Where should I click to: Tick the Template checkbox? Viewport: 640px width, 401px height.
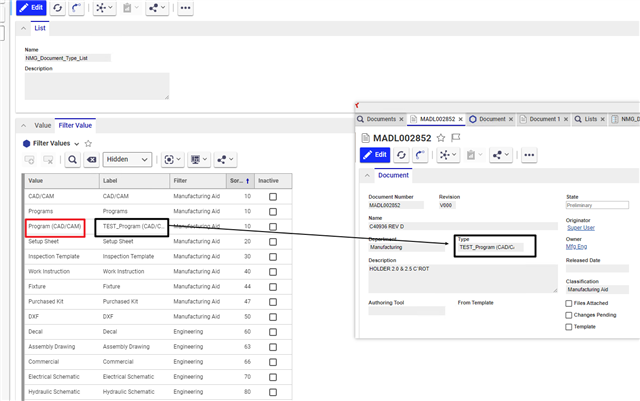(x=570, y=327)
